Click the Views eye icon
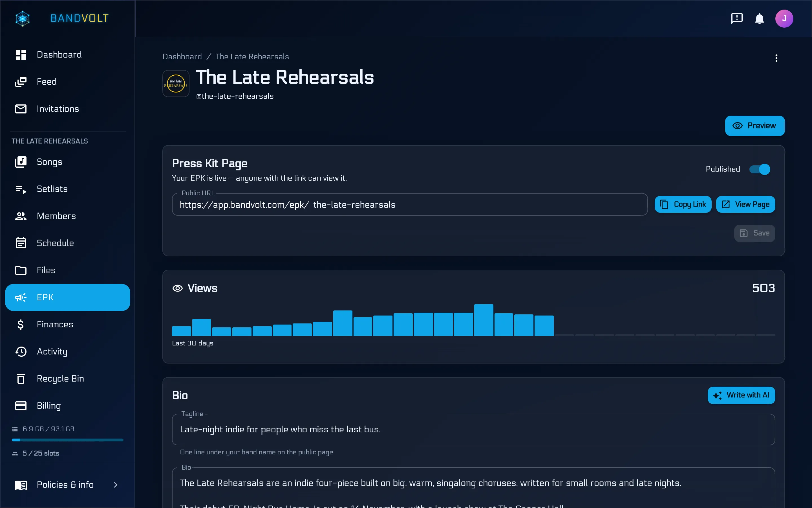The image size is (812, 508). pyautogui.click(x=178, y=288)
